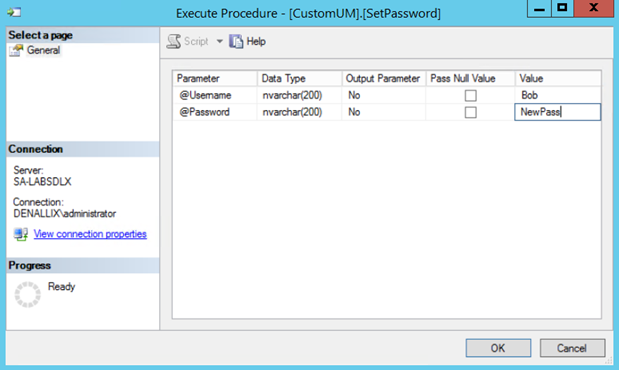
Task: Open View connection properties link
Action: [x=90, y=234]
